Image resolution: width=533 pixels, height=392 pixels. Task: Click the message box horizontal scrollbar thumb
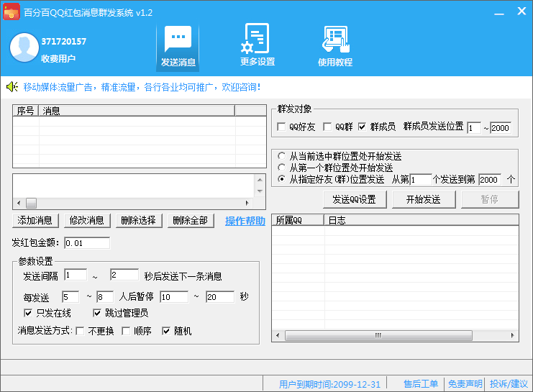[31, 203]
